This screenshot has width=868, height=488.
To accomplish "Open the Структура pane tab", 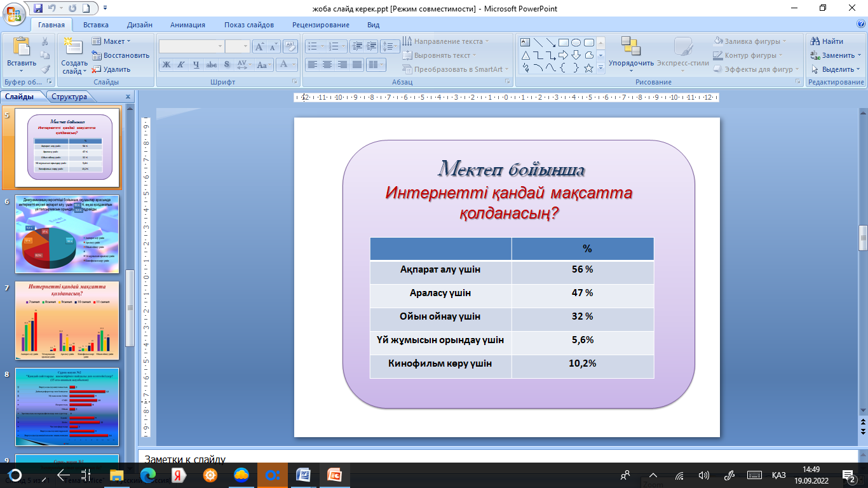I will (69, 97).
